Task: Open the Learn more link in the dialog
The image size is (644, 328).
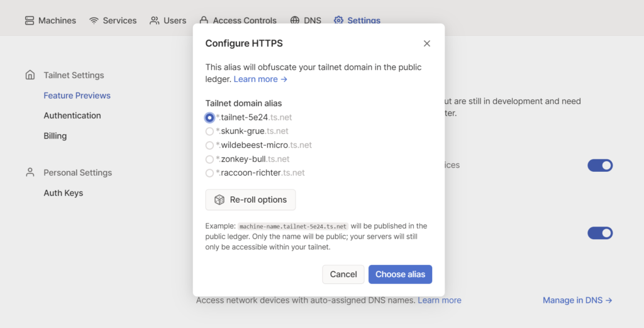Action: (x=260, y=79)
